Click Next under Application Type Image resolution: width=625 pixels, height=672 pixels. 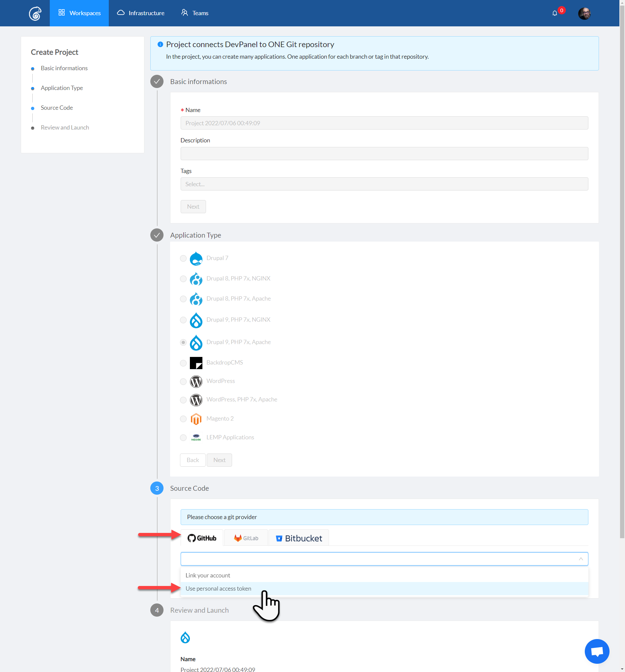pyautogui.click(x=219, y=460)
